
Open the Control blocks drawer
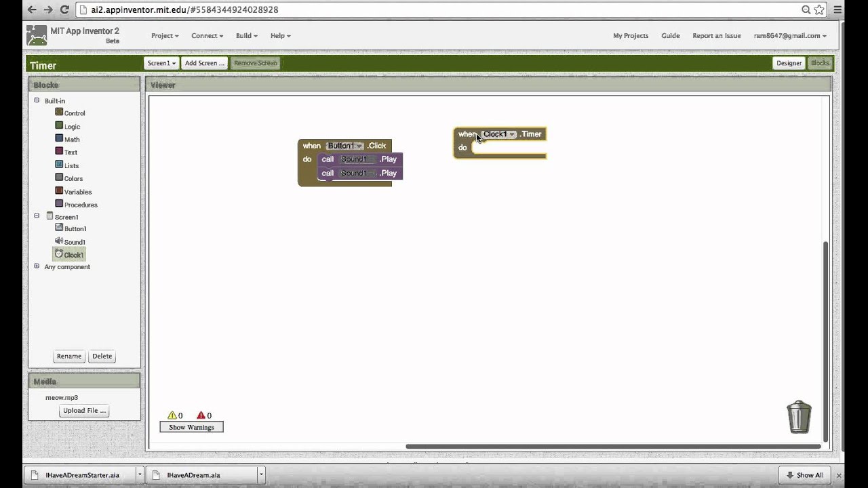(70, 113)
